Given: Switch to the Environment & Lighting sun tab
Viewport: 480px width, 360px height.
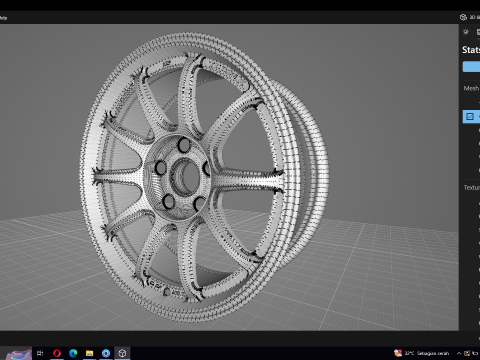Looking at the screenshot, I should pos(466,32).
